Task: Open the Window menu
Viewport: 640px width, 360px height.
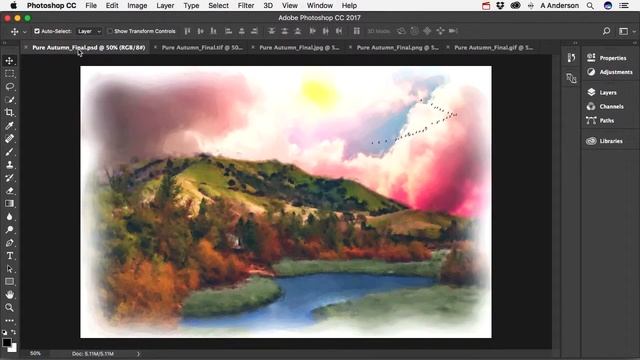Action: click(320, 5)
